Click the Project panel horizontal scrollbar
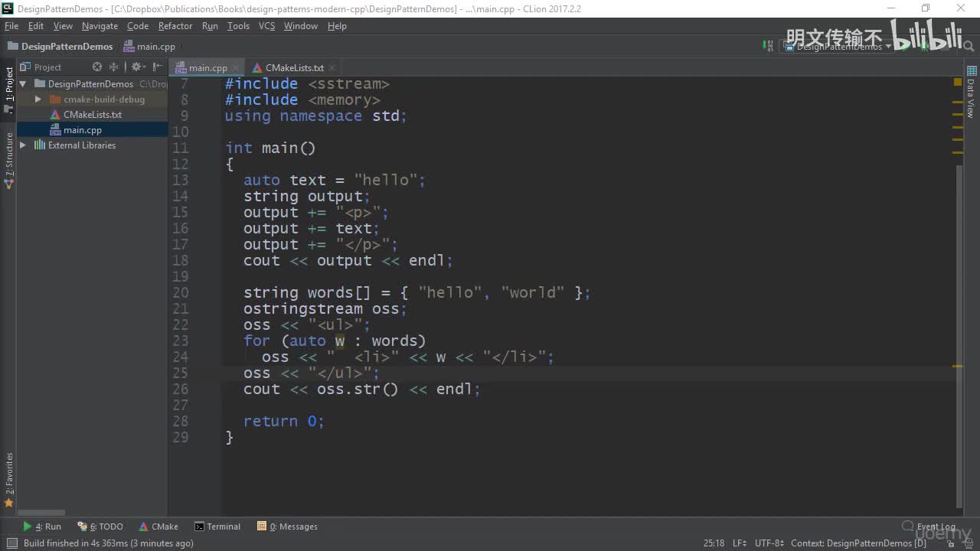980x551 pixels. tap(42, 513)
